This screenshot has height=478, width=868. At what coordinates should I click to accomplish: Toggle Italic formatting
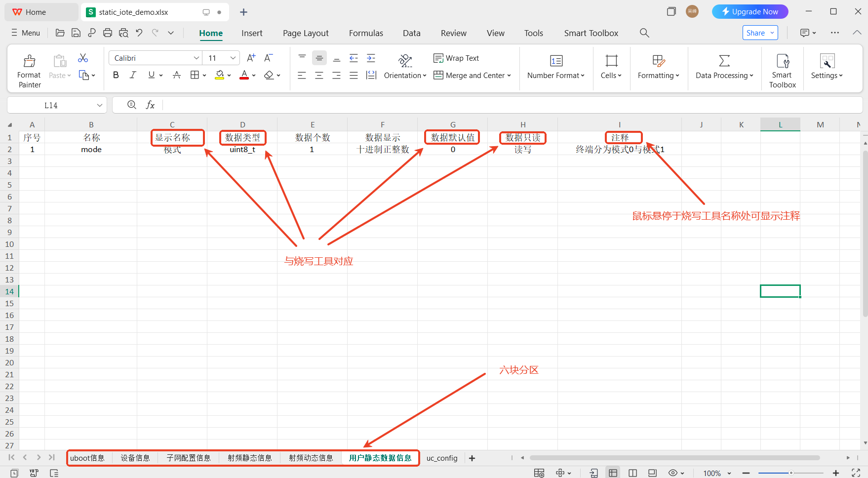[133, 75]
